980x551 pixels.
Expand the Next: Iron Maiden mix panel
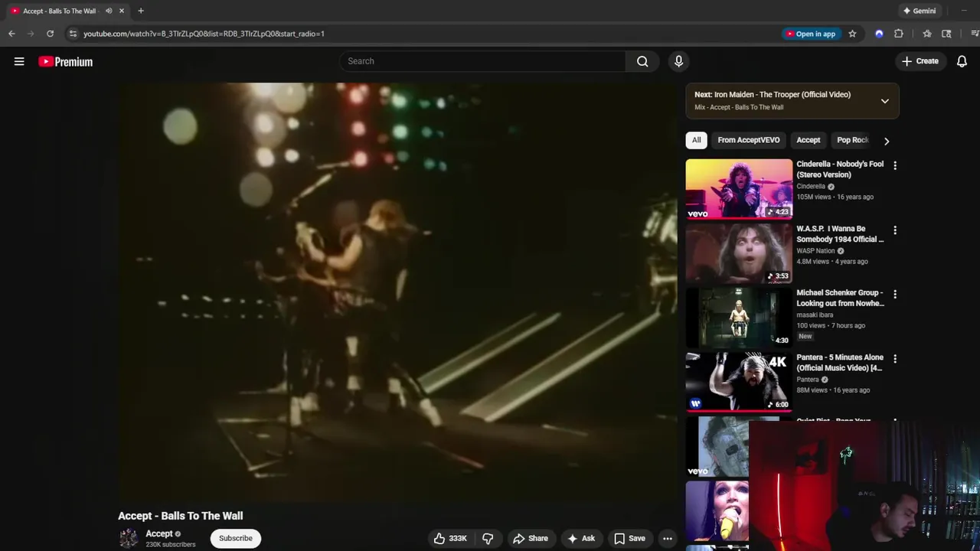coord(884,101)
